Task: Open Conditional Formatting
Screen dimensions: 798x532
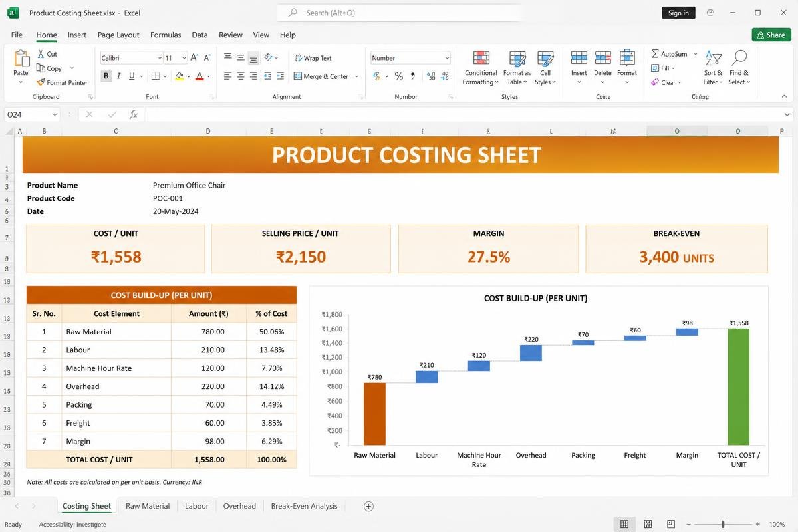Action: pos(481,68)
